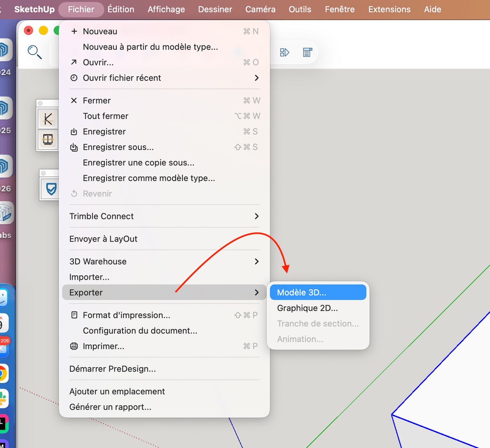
Task: Choose Enregistrer comme modèle type...
Action: 165,178
